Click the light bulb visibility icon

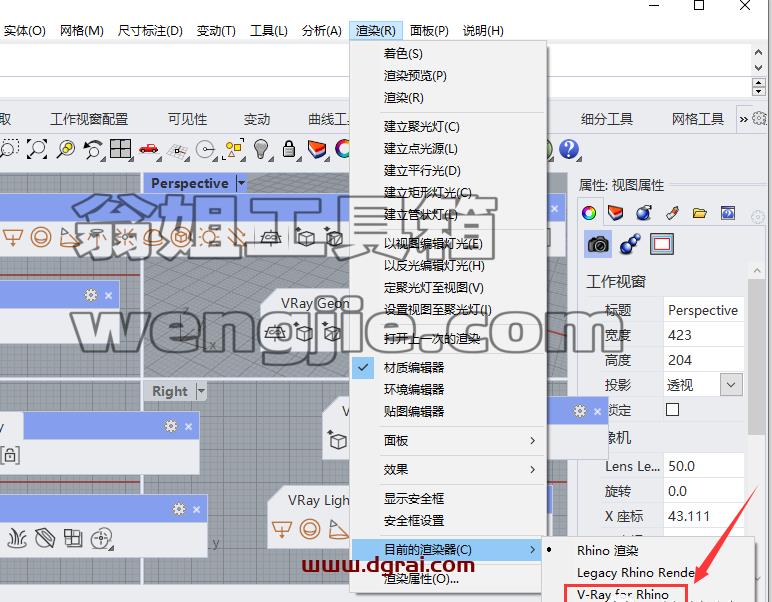(x=261, y=149)
